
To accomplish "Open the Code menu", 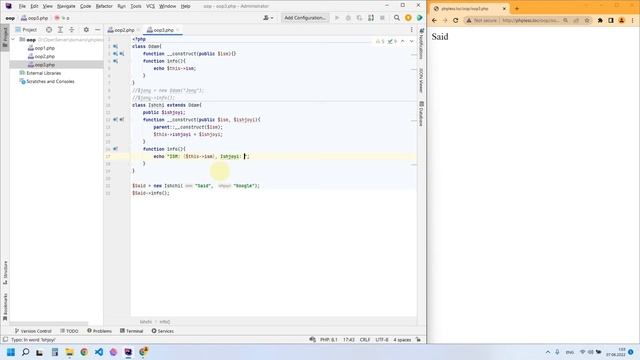I will pos(85,6).
